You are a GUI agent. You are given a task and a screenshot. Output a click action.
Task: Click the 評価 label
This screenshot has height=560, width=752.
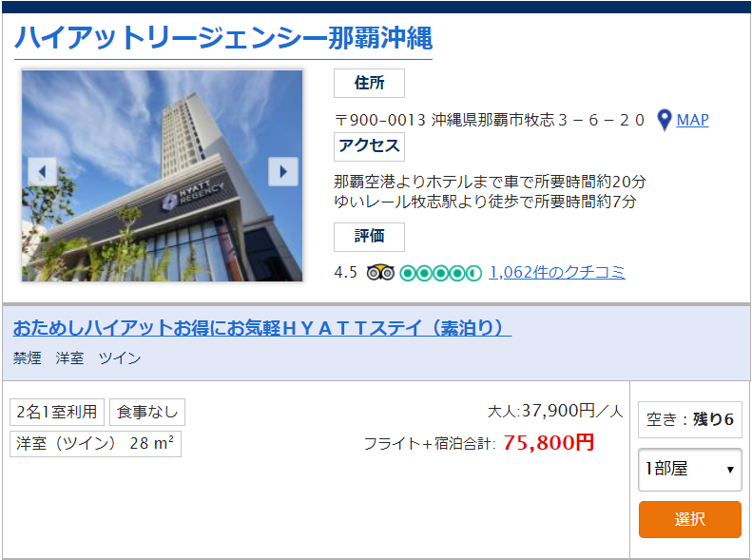369,237
